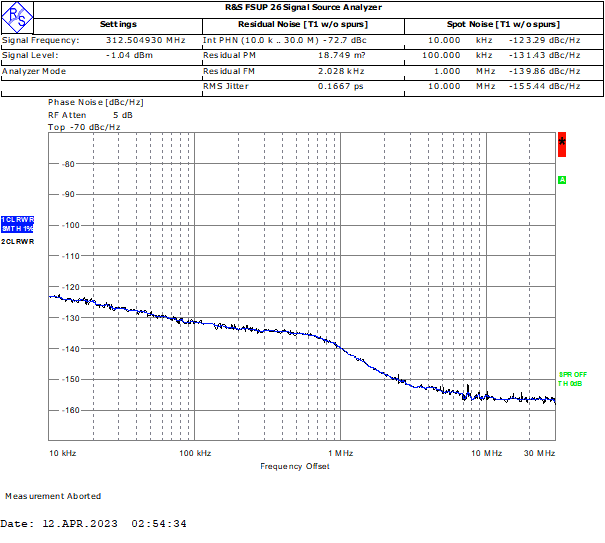Click the RMS Jitter label
Viewport: 605px width, 543px height.
coord(226,86)
